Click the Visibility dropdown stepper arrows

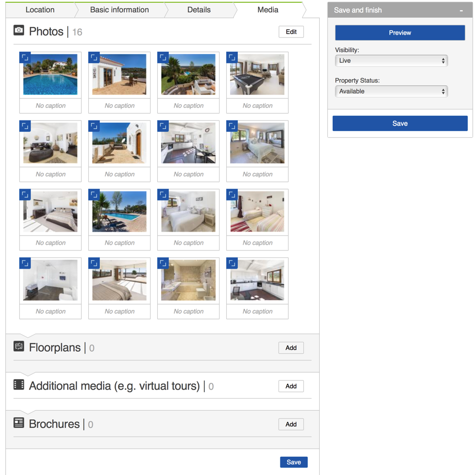click(x=444, y=60)
